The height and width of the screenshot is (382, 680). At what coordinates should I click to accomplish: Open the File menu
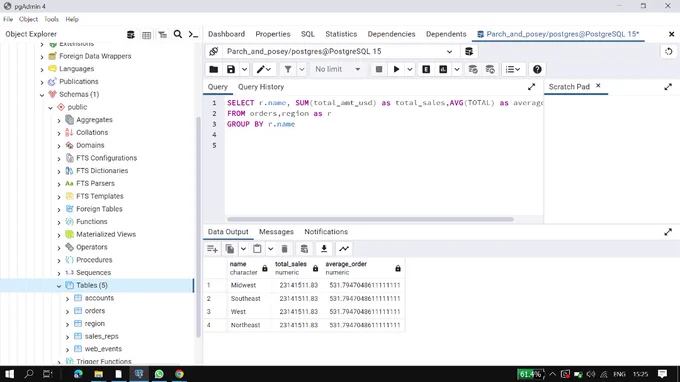[8, 19]
